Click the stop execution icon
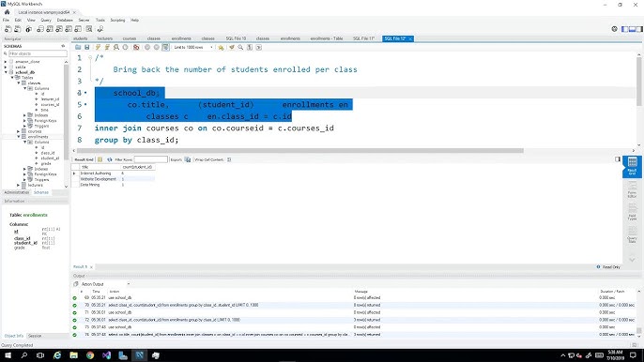 [x=125, y=48]
